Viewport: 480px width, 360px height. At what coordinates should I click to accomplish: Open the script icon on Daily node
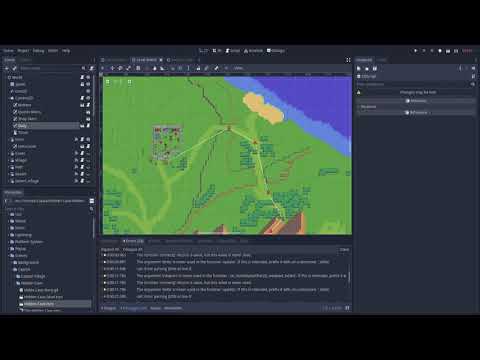point(88,126)
